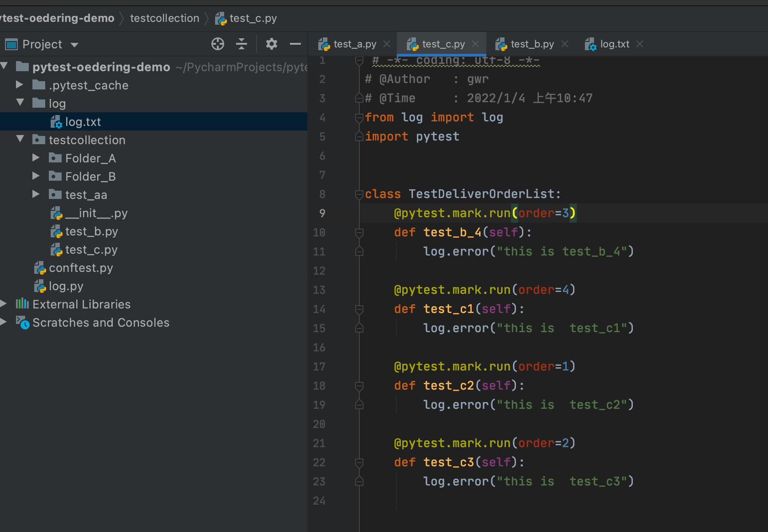
Task: Collapse the log folder
Action: coord(20,103)
